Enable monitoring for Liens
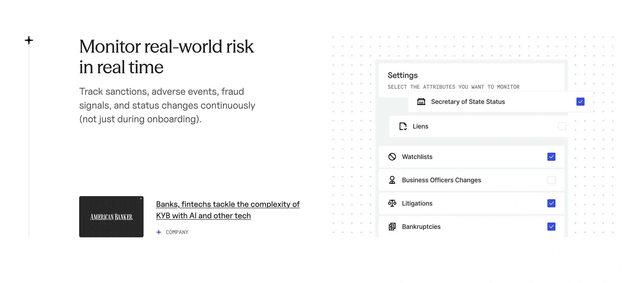Screen dimensions: 644x283 coord(563,126)
